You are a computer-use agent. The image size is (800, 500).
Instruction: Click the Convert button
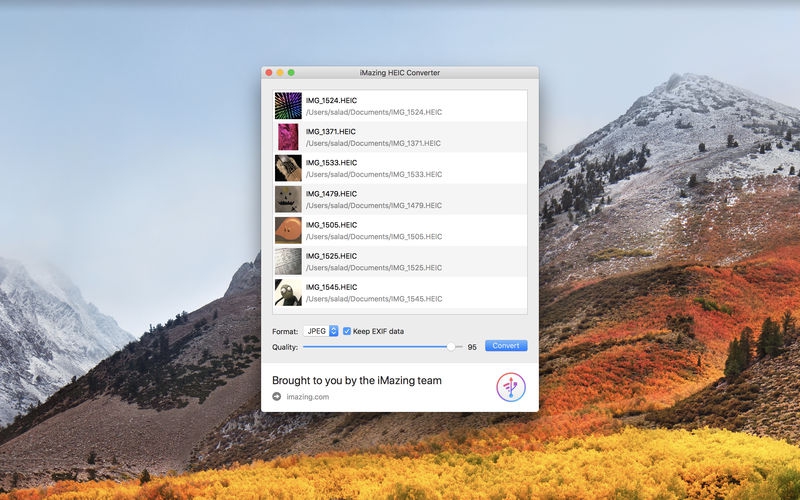click(506, 345)
